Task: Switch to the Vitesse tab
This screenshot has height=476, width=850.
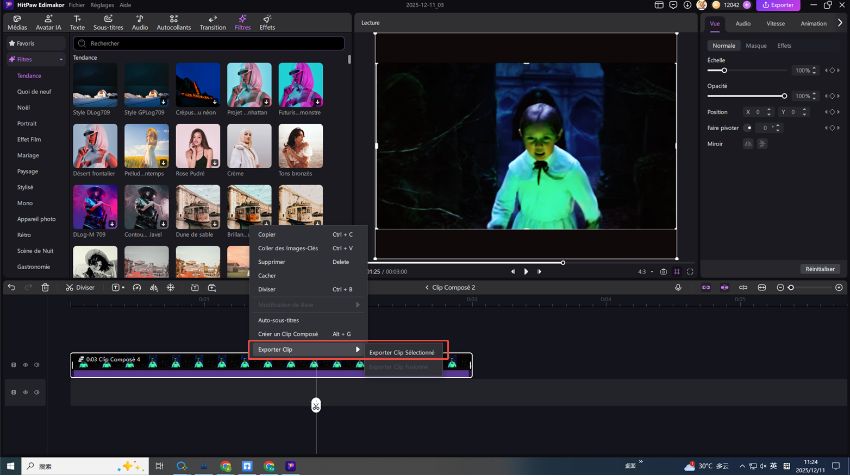Action: pos(775,23)
